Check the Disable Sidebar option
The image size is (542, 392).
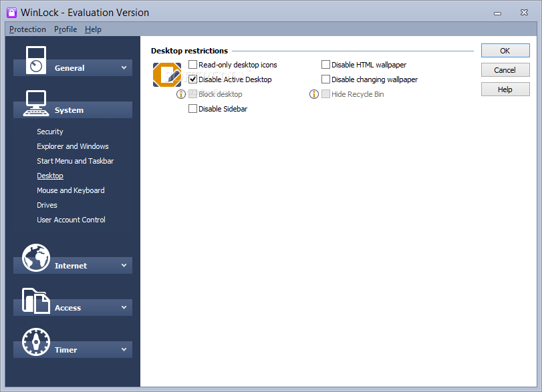coord(192,109)
